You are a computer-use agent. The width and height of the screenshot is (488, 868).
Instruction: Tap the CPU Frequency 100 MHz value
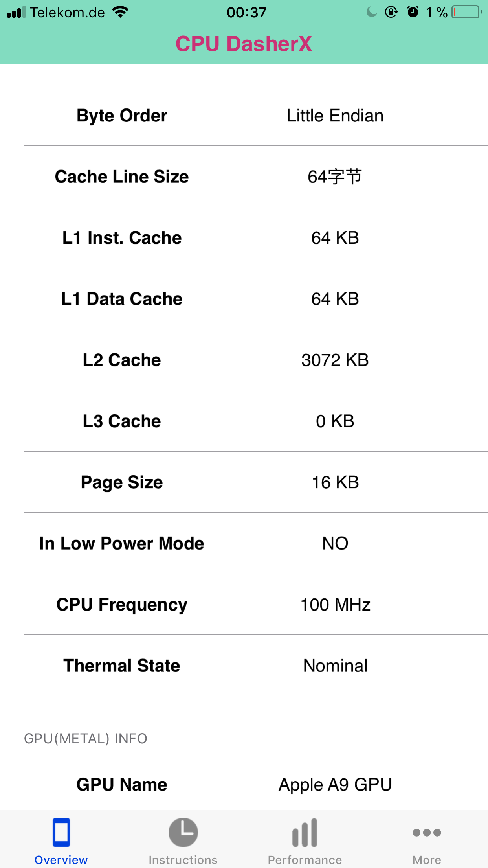335,605
